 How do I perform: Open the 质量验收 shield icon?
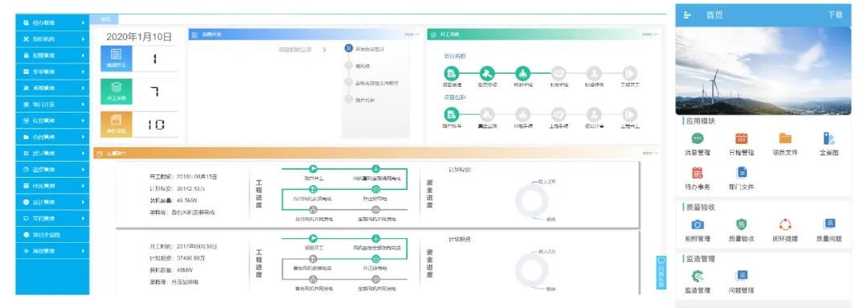[741, 224]
